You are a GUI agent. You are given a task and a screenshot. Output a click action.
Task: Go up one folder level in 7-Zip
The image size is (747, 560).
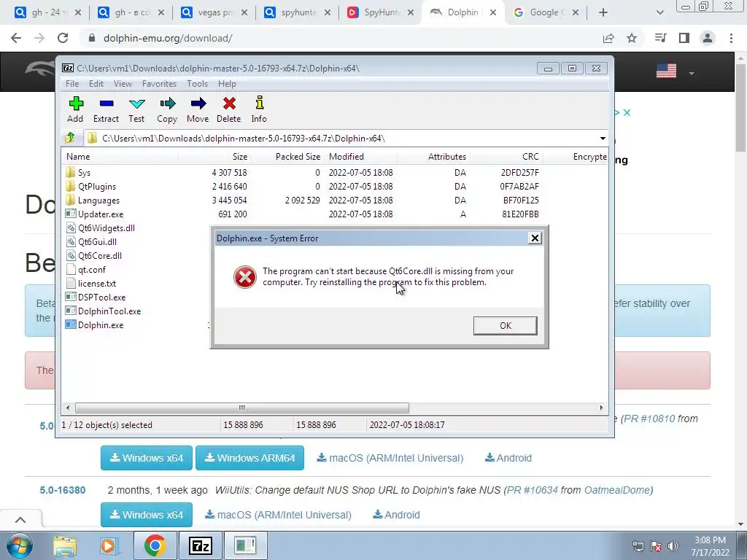[70, 138]
